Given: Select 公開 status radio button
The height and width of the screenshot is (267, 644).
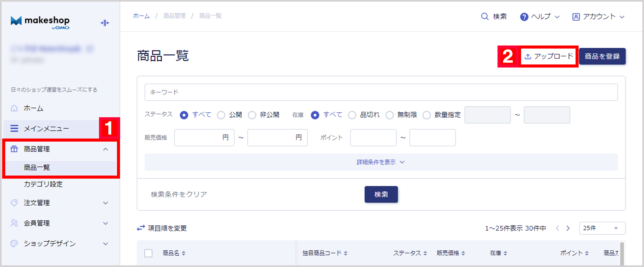Looking at the screenshot, I should [x=221, y=115].
